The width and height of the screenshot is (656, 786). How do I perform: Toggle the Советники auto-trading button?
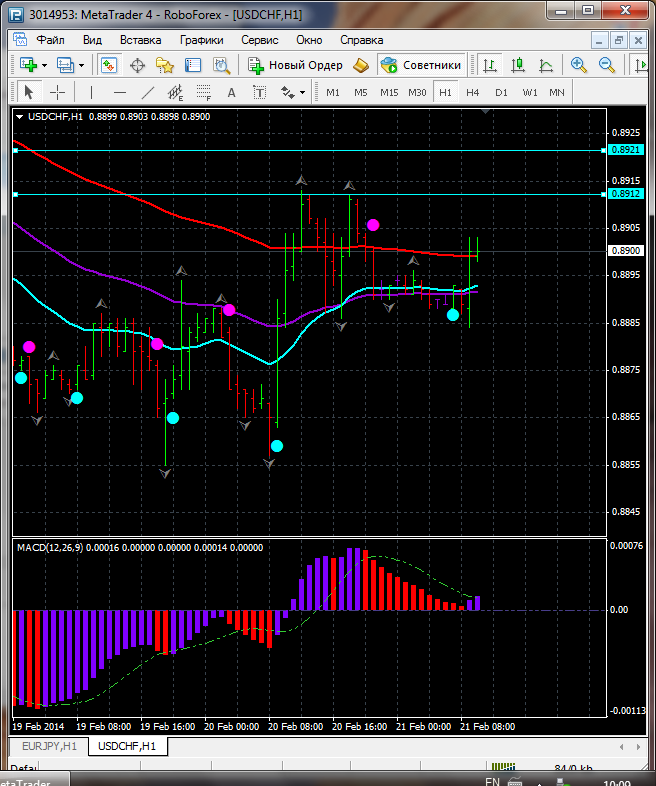point(421,65)
